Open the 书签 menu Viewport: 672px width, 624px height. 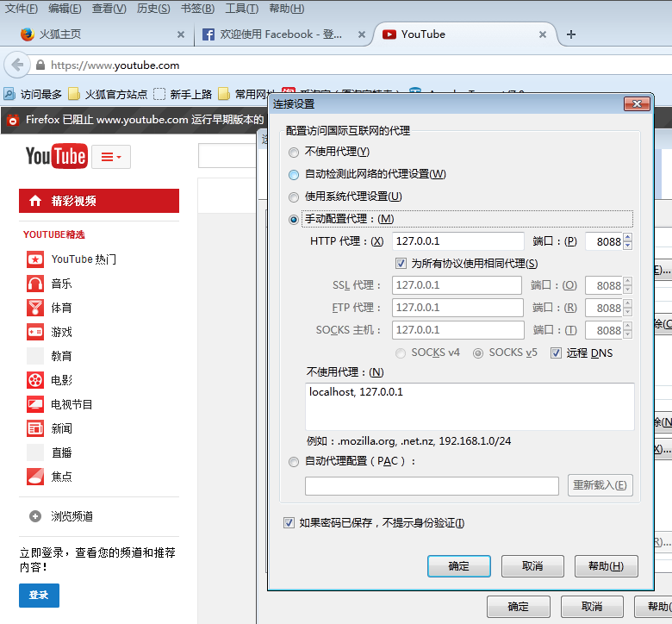[x=197, y=8]
